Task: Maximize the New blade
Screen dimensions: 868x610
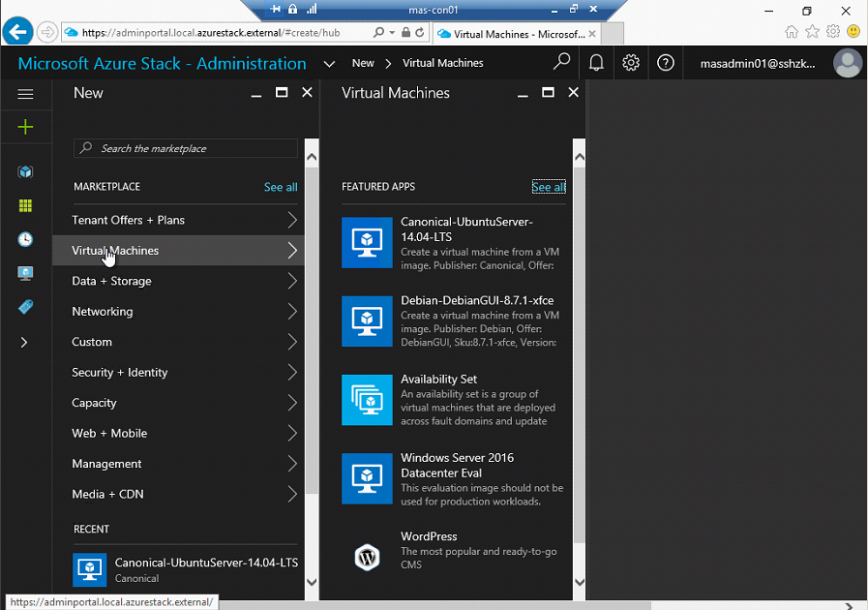Action: [282, 93]
